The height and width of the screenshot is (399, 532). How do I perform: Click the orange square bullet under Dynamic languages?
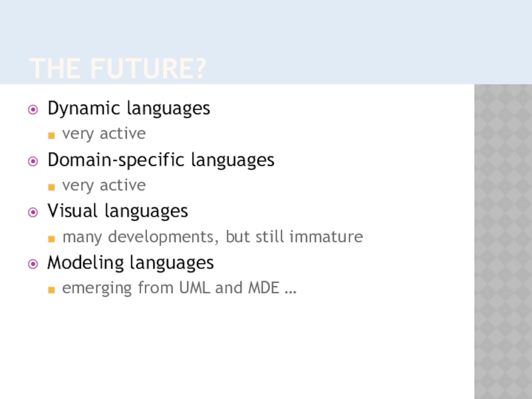[x=51, y=135]
